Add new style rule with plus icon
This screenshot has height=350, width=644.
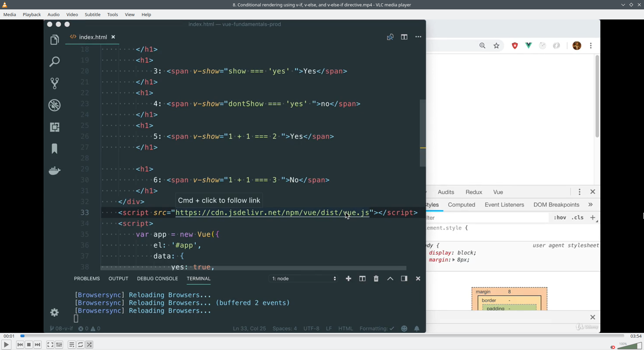[x=593, y=217]
